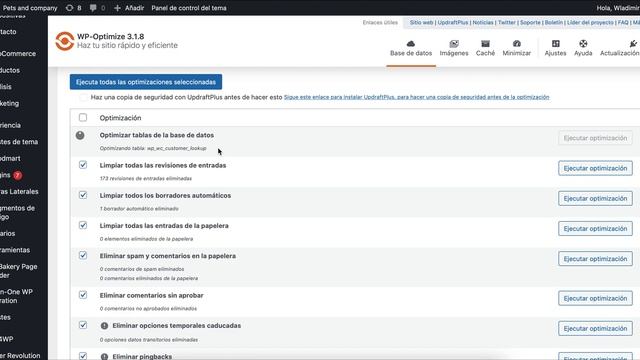Click disabled Ejecutar optimización for Optimizar tablas
This screenshot has width=640, height=360.
click(x=595, y=138)
